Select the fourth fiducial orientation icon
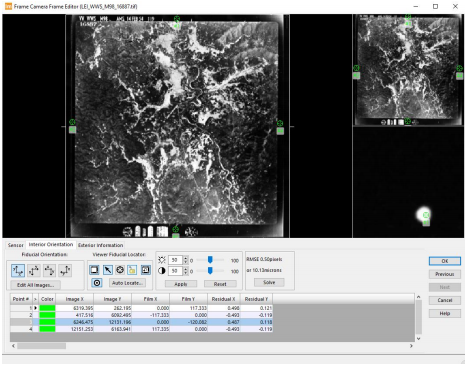 pyautogui.click(x=65, y=271)
